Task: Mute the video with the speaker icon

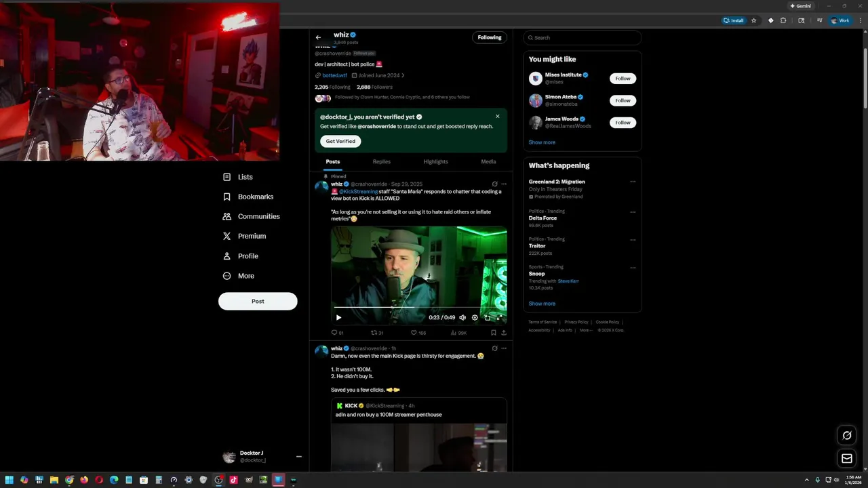Action: [x=462, y=317]
